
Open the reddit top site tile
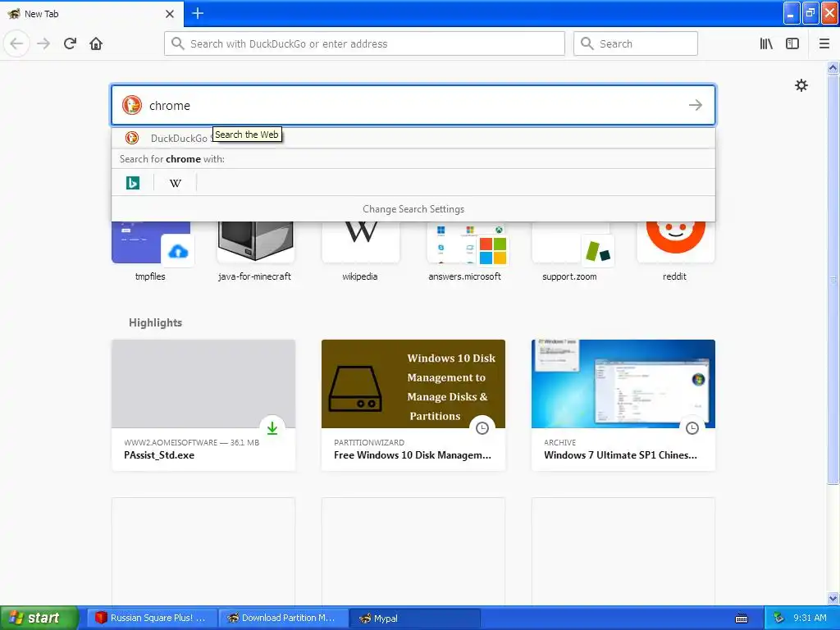tap(675, 251)
